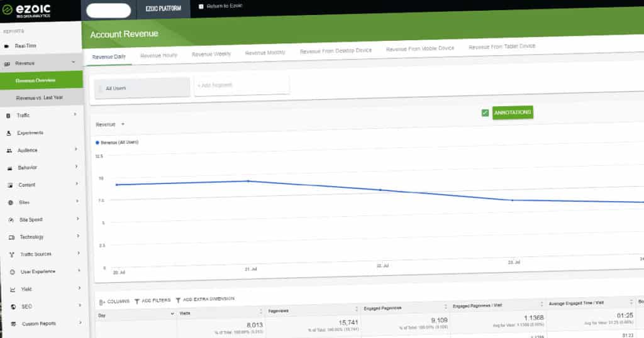644x338 pixels.
Task: Click the blue Revenue (All Users) legend dot
Action: (97, 143)
